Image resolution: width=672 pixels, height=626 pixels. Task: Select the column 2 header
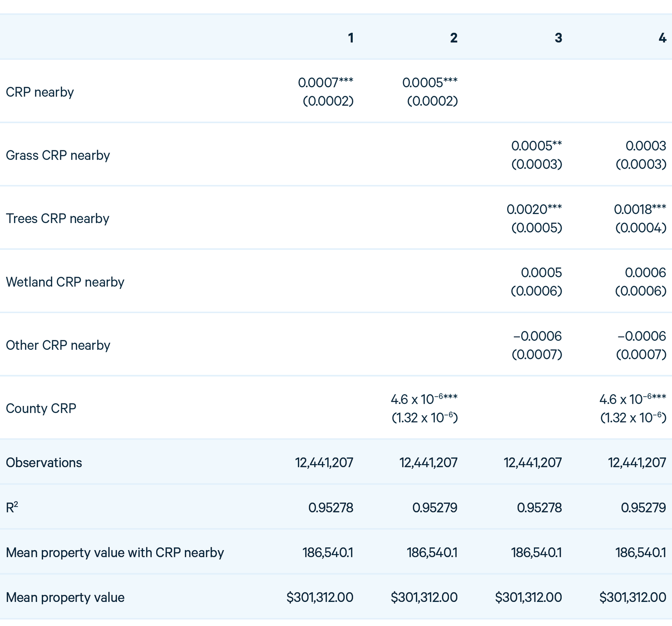pos(454,38)
